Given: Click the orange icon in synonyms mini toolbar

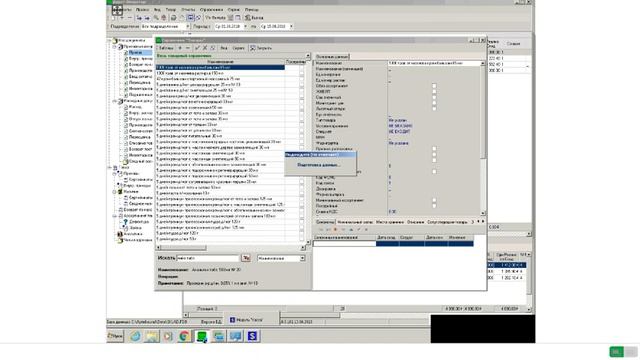Looking at the screenshot, I should [336, 229].
